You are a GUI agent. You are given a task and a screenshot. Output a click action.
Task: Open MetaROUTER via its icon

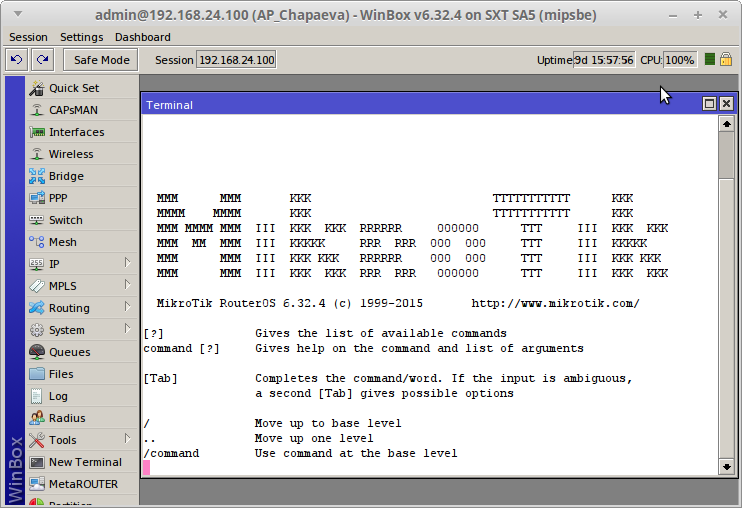(x=36, y=484)
